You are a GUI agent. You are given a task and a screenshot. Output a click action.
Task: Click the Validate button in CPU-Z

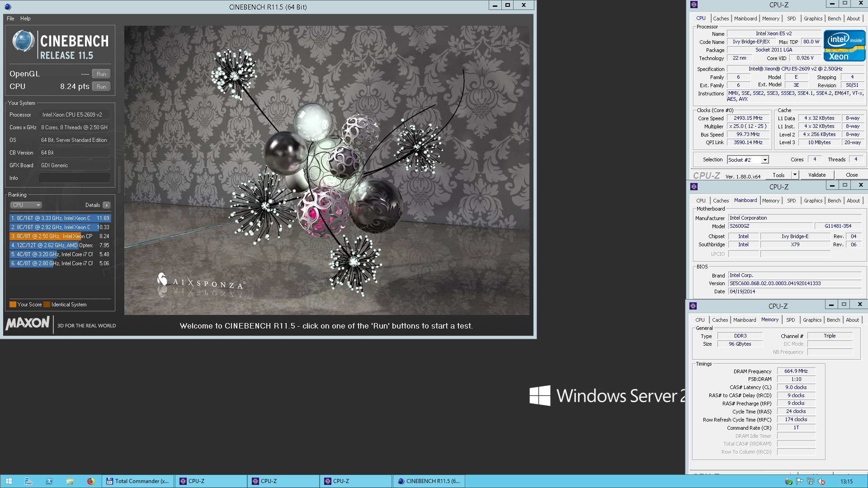coord(817,175)
